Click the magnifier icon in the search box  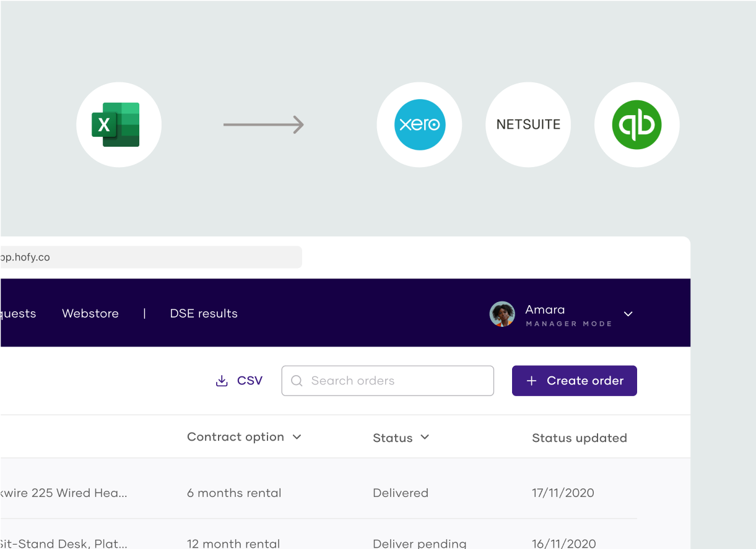click(x=297, y=381)
